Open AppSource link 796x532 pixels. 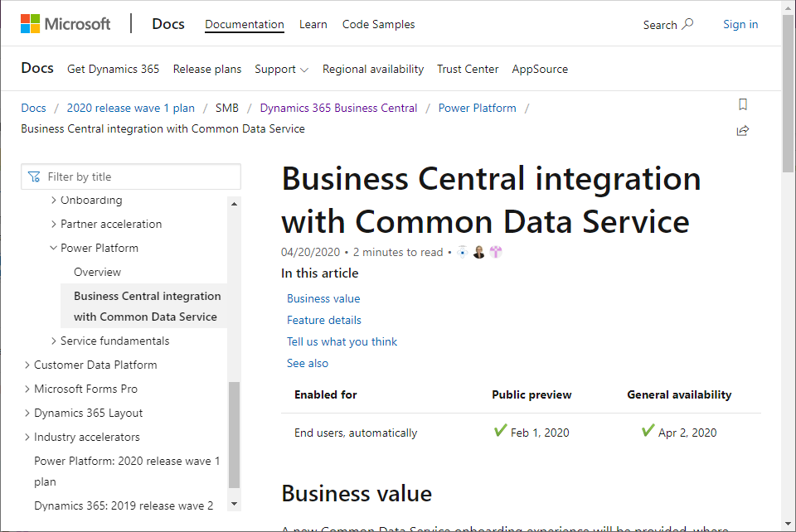click(540, 69)
